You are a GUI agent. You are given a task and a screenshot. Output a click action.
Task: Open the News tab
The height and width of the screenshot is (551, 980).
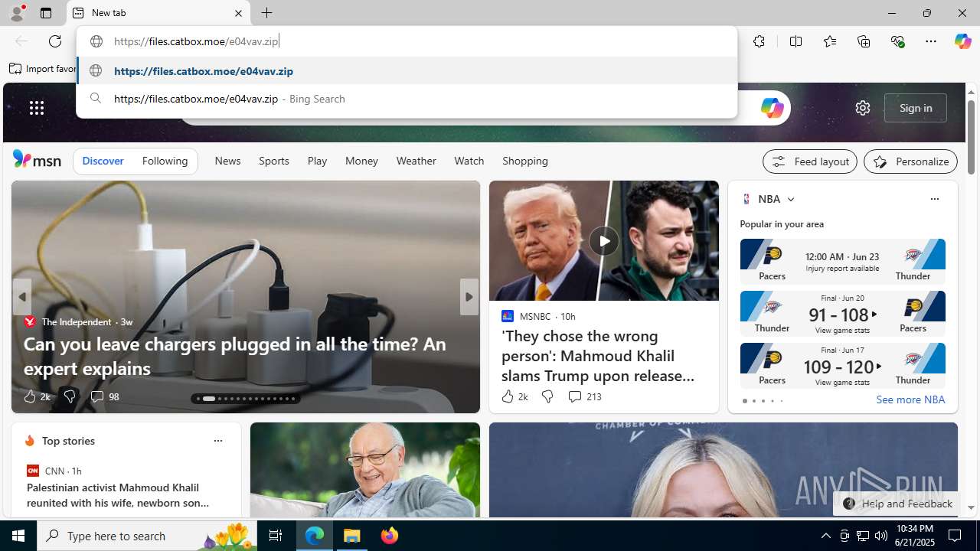click(227, 161)
